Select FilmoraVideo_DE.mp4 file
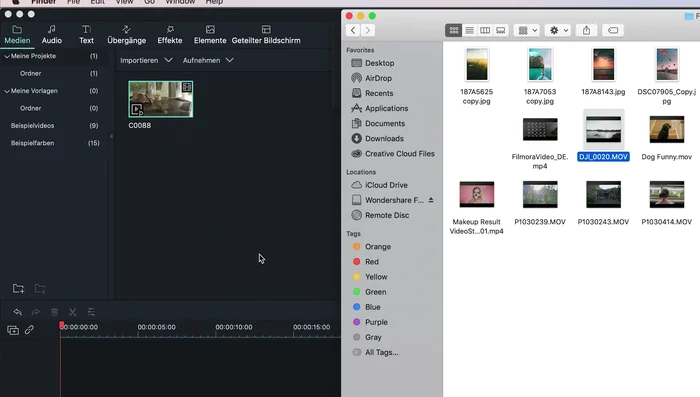The height and width of the screenshot is (397, 700). pos(540,142)
